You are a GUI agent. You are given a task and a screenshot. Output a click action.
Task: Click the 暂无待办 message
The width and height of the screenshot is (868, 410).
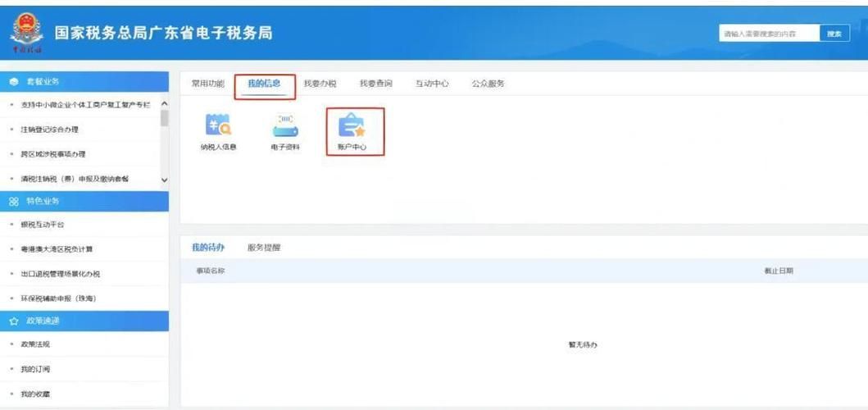click(583, 344)
